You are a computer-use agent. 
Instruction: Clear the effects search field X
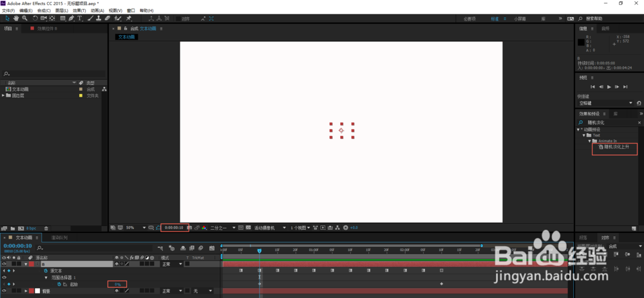click(x=639, y=123)
